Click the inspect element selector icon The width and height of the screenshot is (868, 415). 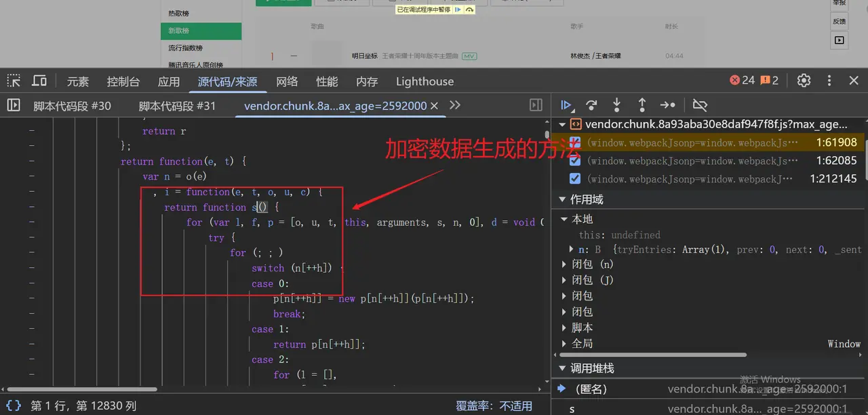[14, 81]
